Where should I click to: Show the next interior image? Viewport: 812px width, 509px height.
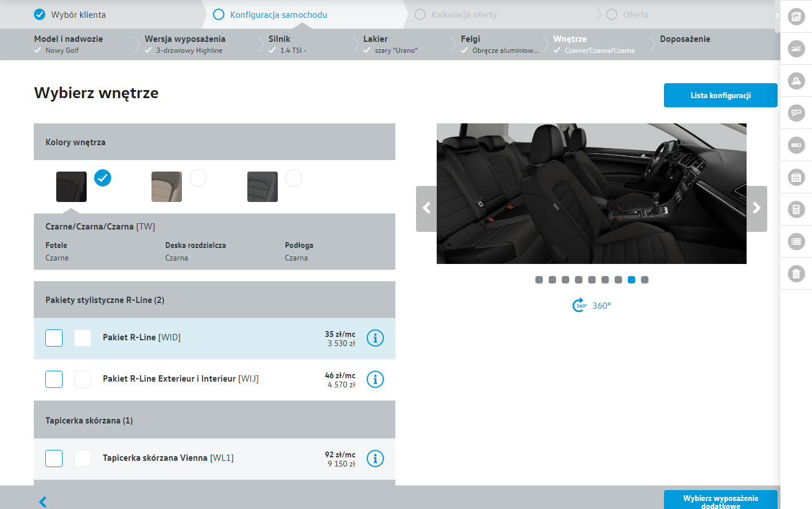(x=757, y=208)
